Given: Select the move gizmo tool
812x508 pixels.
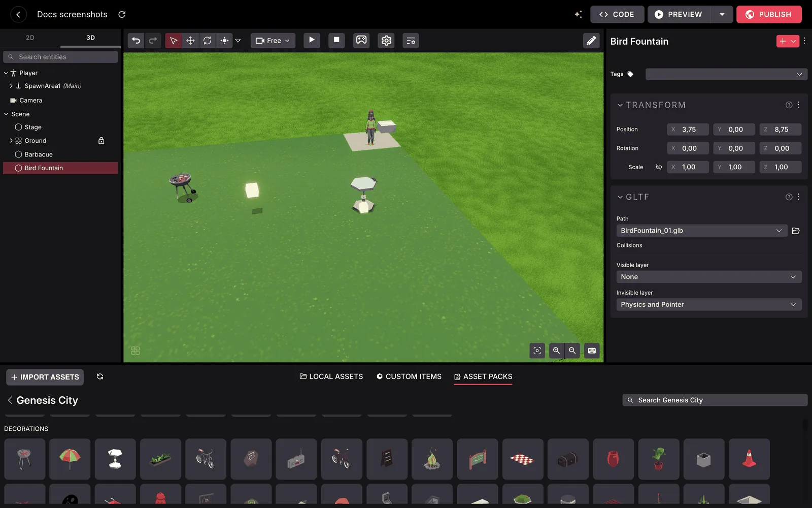Looking at the screenshot, I should click(190, 41).
